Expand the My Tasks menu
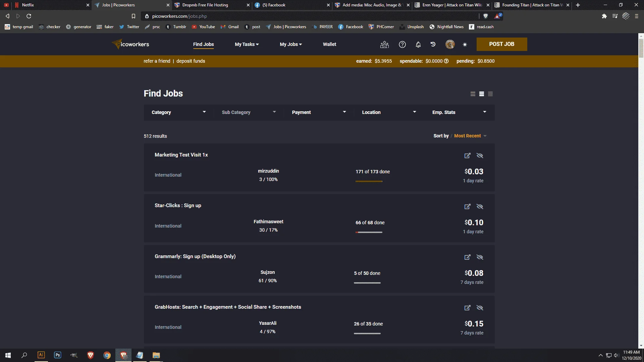This screenshot has height=362, width=644. (247, 44)
